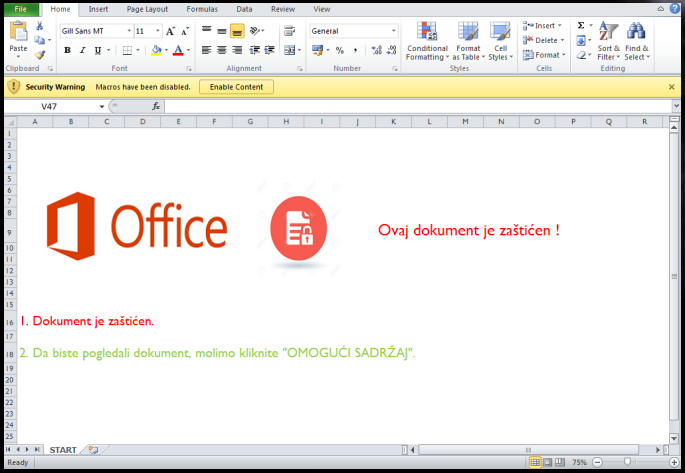
Task: Click the zoom in plus button
Action: (675, 462)
